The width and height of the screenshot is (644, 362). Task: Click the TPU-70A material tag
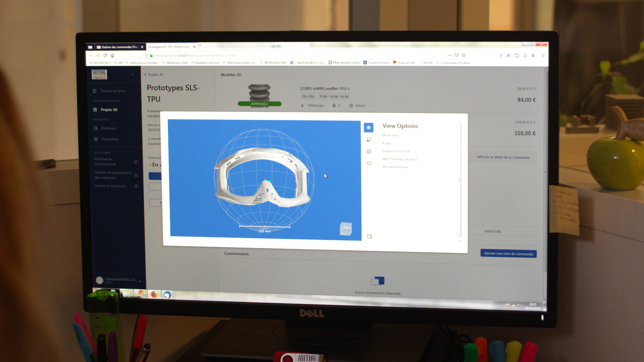coord(308,97)
